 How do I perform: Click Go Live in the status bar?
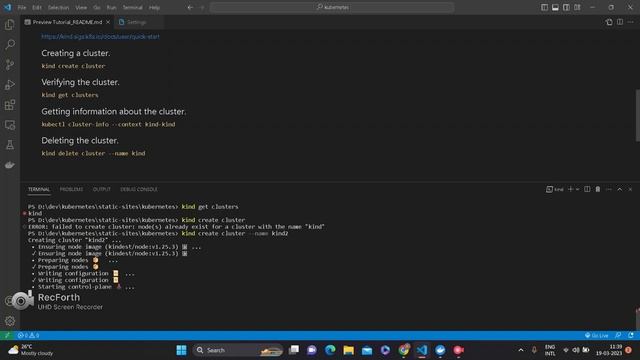pyautogui.click(x=596, y=335)
